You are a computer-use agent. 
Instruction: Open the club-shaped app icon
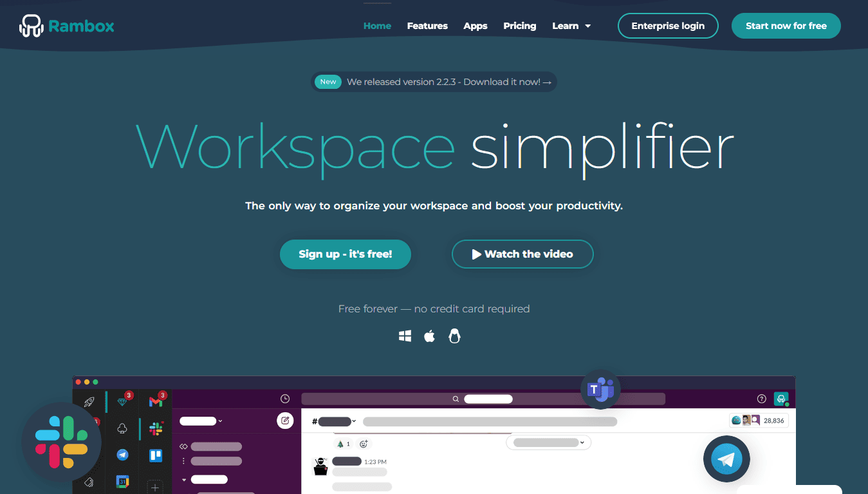coord(122,428)
